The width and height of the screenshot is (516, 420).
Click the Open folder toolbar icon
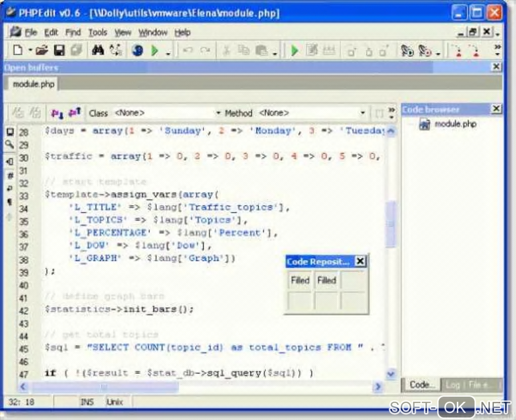pos(42,51)
